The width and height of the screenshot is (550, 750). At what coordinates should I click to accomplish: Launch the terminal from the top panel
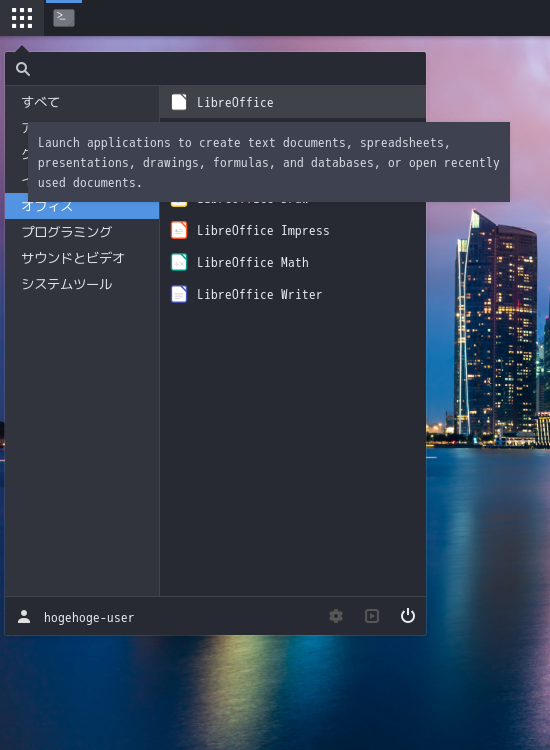pos(64,18)
